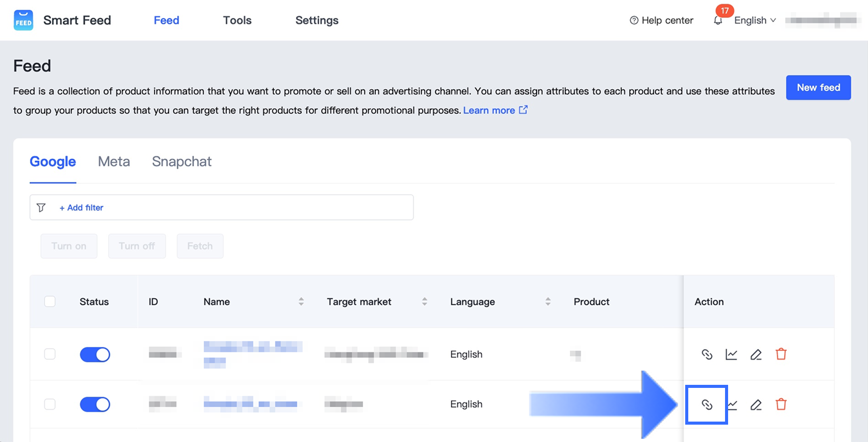Click the Smart Feed logo icon
The width and height of the screenshot is (868, 442).
(x=23, y=20)
